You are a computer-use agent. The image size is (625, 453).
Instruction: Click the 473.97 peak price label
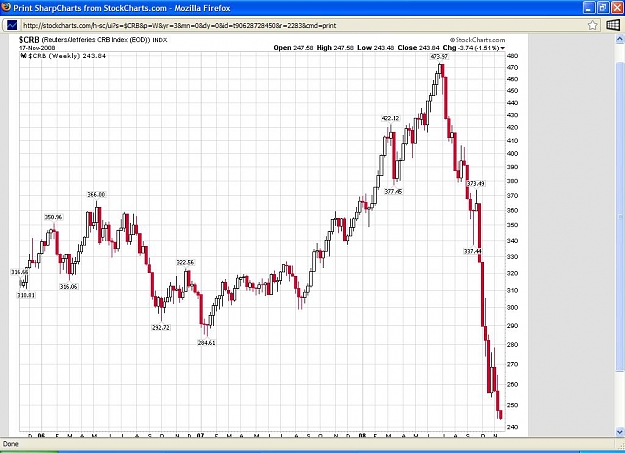tap(439, 57)
